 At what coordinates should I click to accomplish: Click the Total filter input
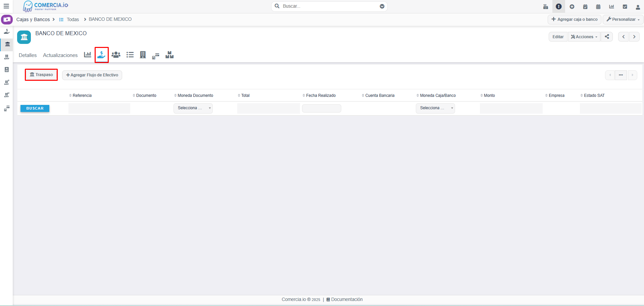click(268, 108)
